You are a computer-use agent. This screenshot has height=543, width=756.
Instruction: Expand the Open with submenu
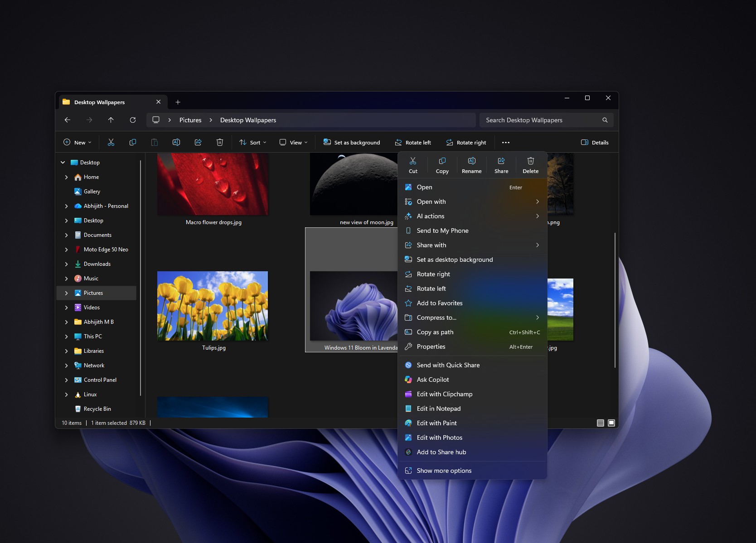click(x=472, y=202)
